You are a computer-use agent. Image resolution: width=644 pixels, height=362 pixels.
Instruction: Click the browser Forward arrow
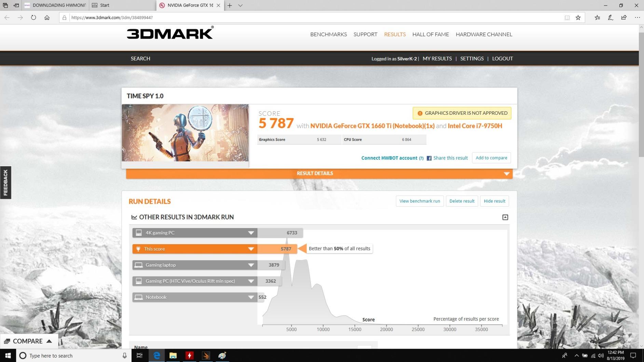[20, 17]
